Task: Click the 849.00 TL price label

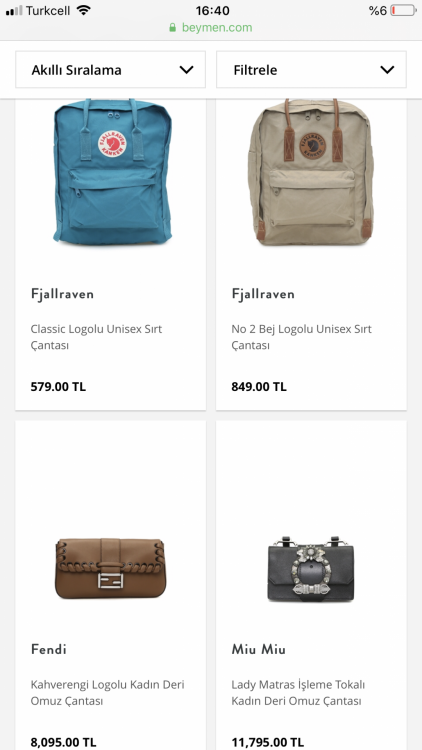Action: coord(259,386)
